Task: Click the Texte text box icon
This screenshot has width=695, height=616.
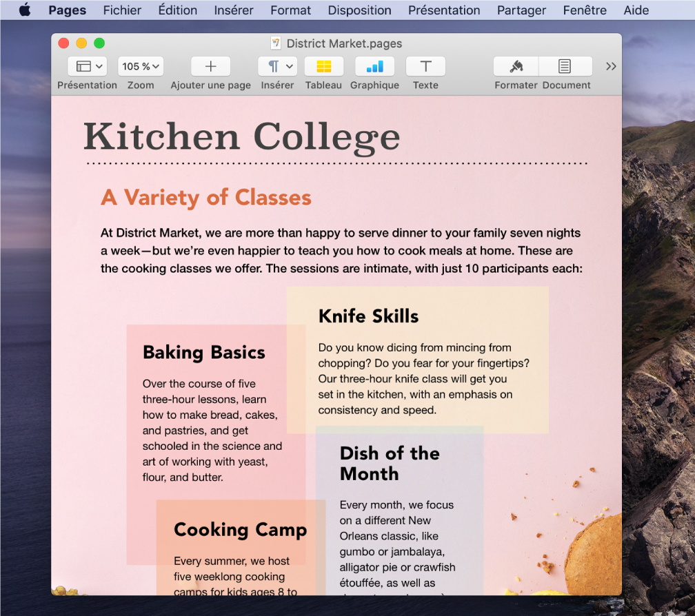Action: (x=425, y=66)
